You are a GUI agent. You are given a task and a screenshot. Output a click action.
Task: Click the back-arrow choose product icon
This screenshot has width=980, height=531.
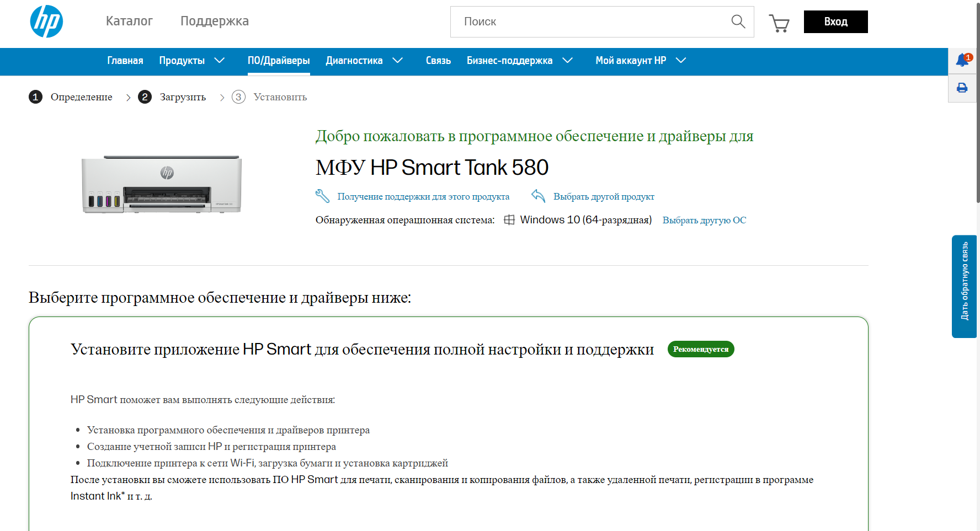pos(538,196)
